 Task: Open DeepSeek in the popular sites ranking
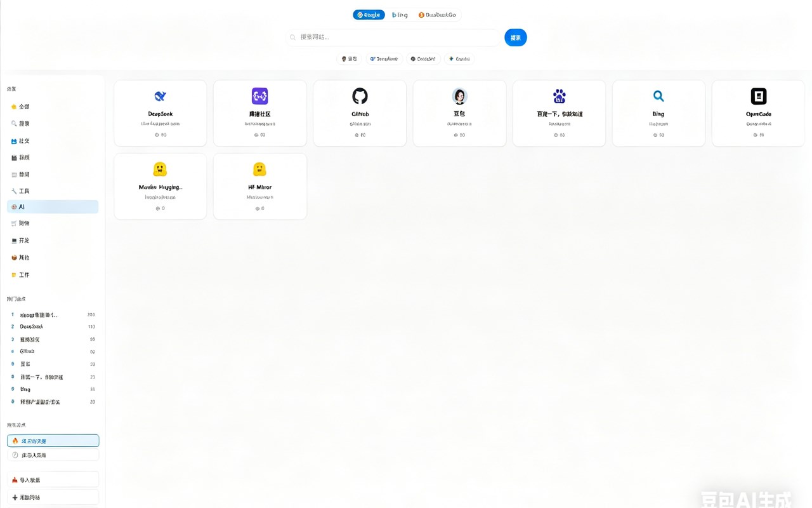(x=53, y=327)
